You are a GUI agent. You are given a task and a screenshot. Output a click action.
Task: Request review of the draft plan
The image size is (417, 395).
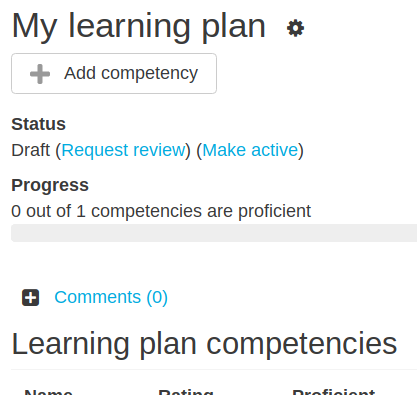click(123, 150)
